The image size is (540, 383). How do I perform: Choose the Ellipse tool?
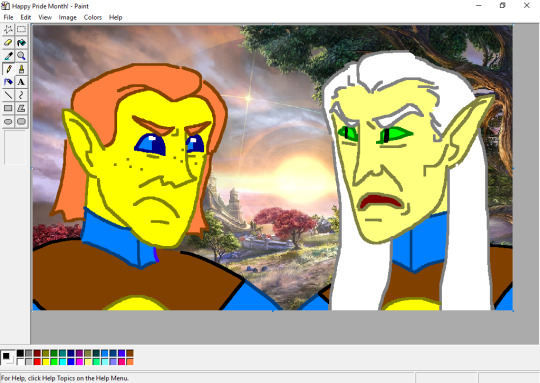(8, 121)
